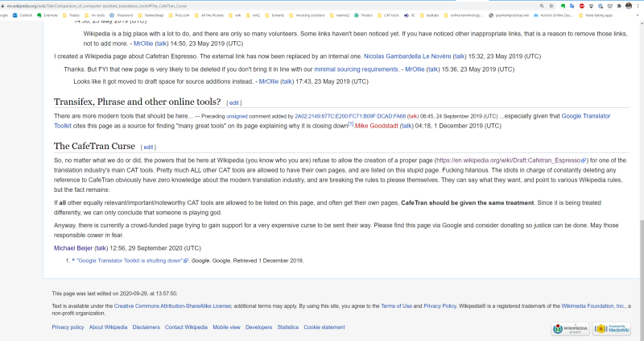Open Michael Beijer's talk link
Image resolution: width=644 pixels, height=341 pixels.
101,248
